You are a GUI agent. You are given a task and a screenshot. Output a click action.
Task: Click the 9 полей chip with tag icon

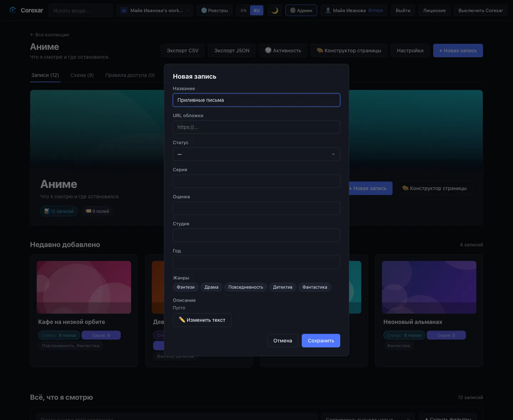97,211
